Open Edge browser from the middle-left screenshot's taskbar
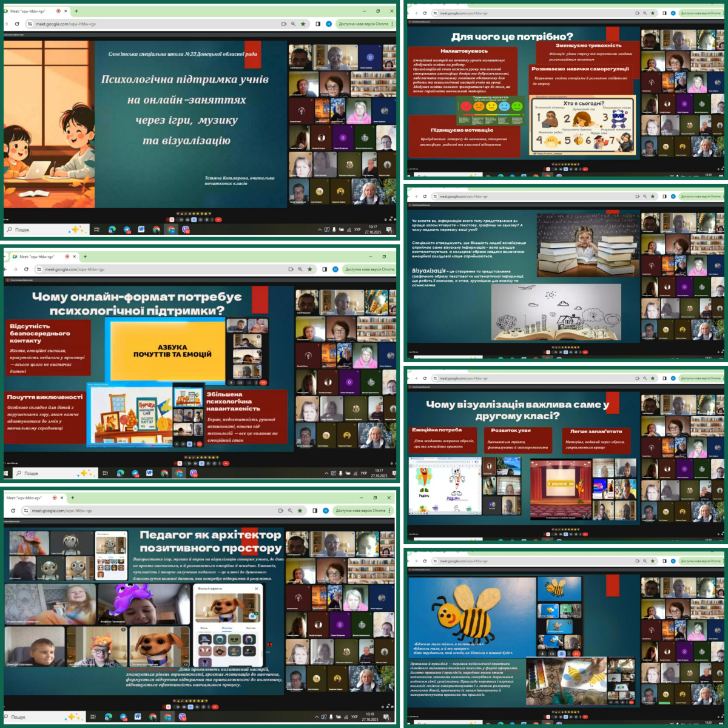 120,473
